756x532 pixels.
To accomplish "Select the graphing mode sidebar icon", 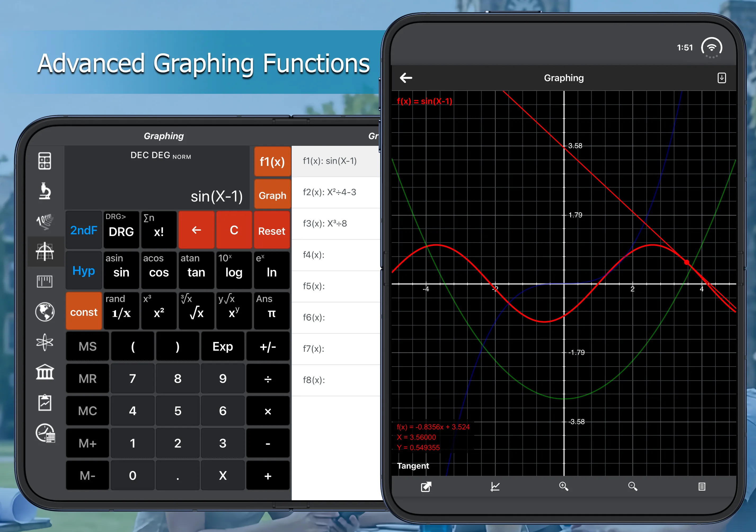I will [x=45, y=252].
